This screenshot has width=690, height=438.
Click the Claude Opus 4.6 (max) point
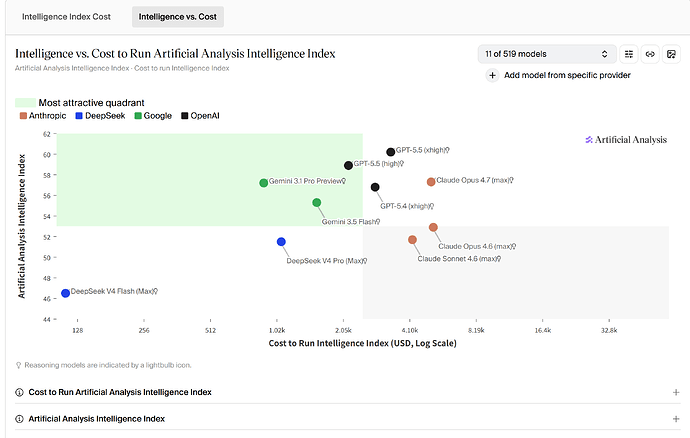pyautogui.click(x=433, y=227)
